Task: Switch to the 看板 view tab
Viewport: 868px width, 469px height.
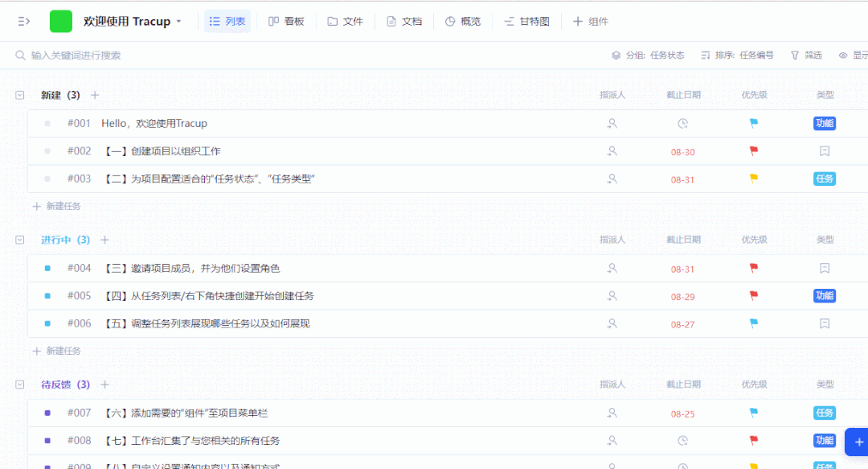Action: point(286,22)
